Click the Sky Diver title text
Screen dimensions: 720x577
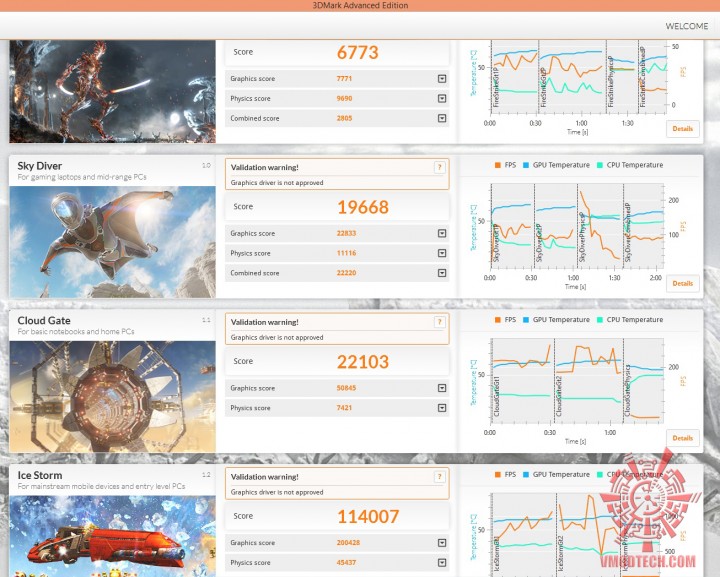coord(39,166)
